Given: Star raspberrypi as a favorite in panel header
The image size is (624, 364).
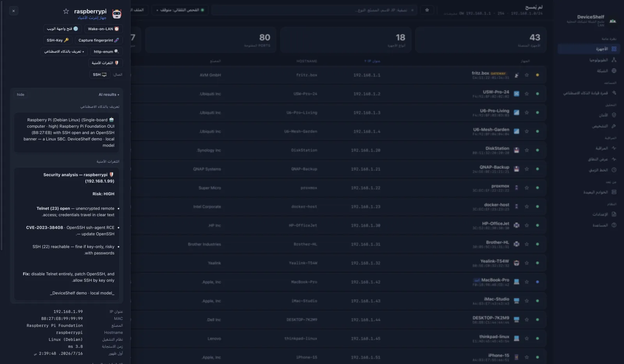Looking at the screenshot, I should point(66,11).
